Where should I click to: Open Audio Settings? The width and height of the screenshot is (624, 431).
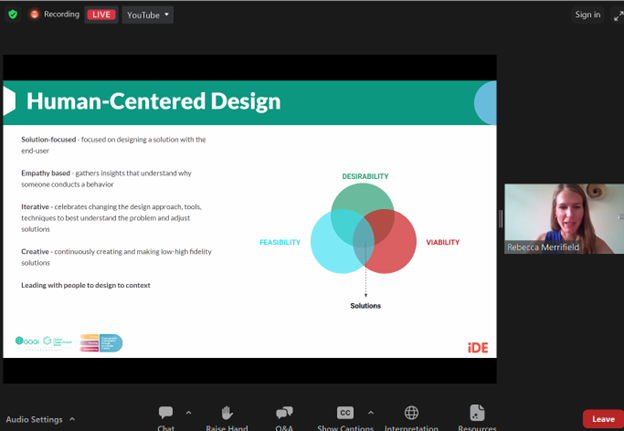coord(34,419)
